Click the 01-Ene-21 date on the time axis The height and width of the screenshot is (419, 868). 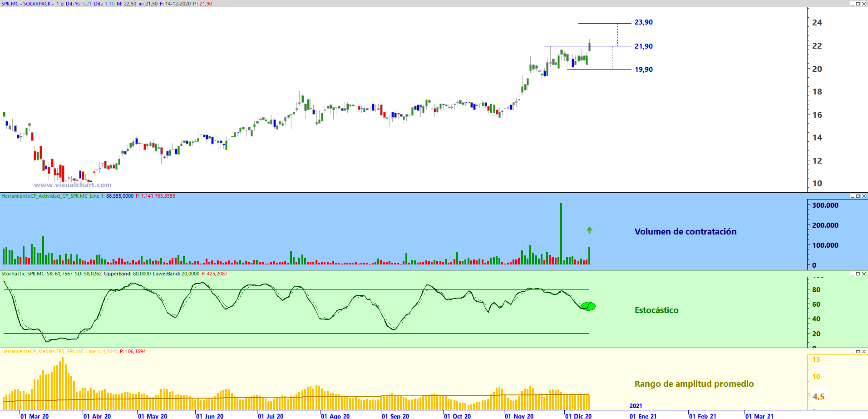643,416
